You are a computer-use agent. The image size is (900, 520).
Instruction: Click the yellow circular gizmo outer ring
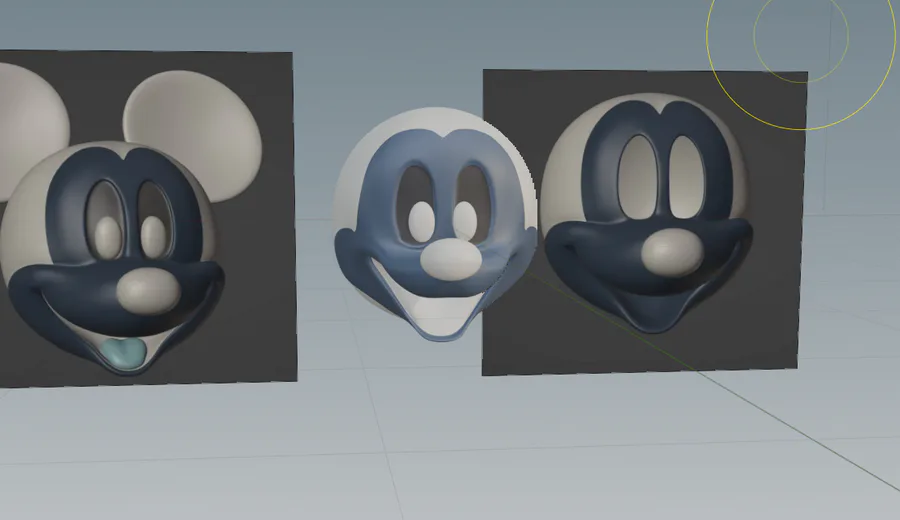(x=802, y=37)
